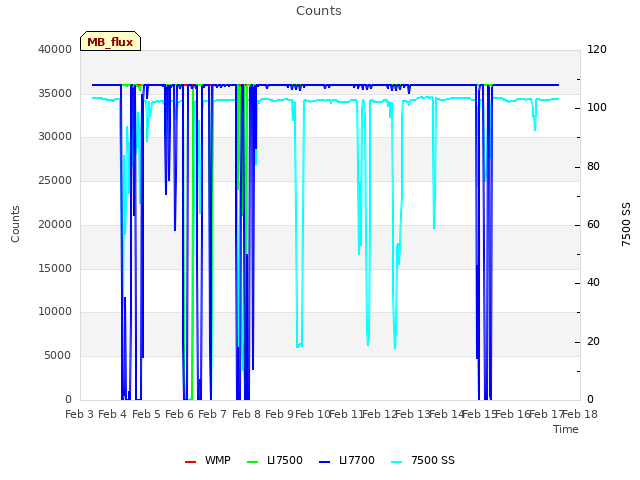The image size is (640, 480).
Task: Click the 20 right axis label
Action: click(x=593, y=341)
